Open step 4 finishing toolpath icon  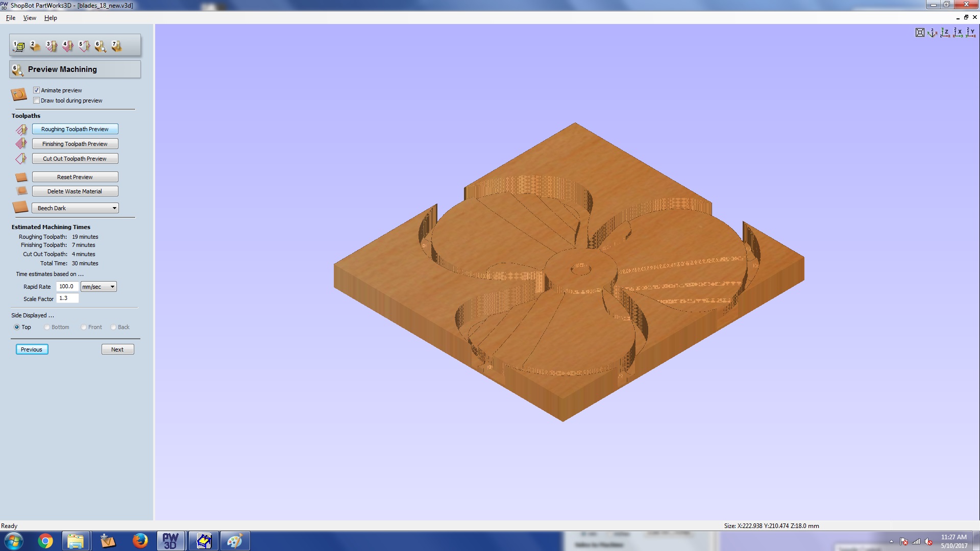pos(68,46)
